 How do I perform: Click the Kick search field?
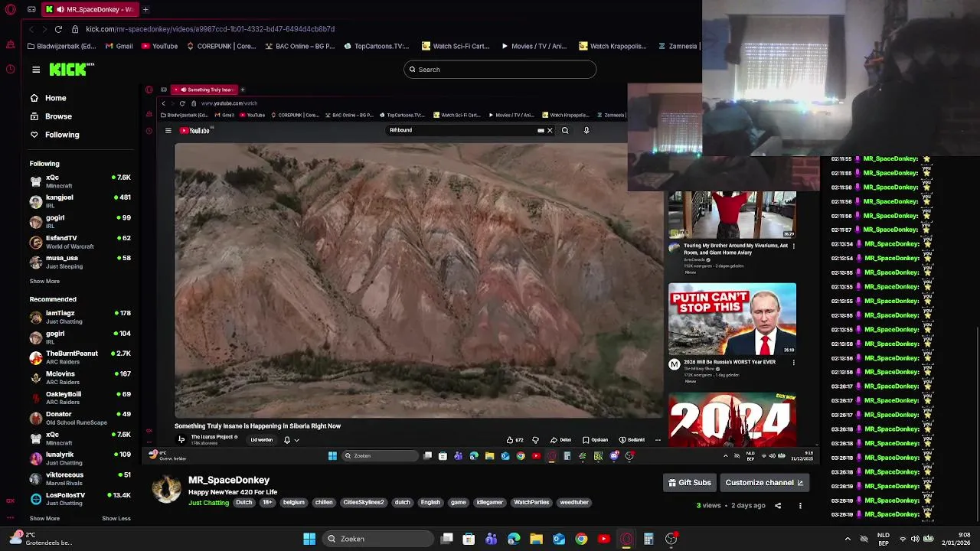pos(500,70)
